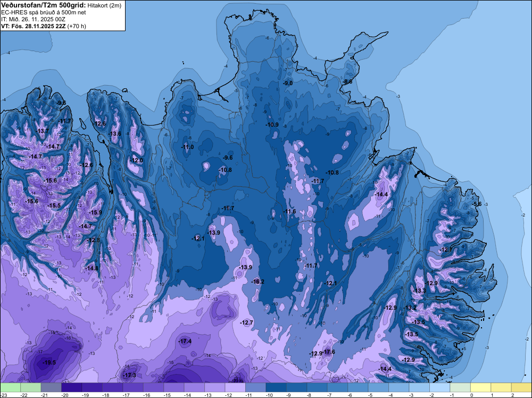Click the '-15.5' temperature value
This screenshot has height=398, width=532.
click(54, 205)
